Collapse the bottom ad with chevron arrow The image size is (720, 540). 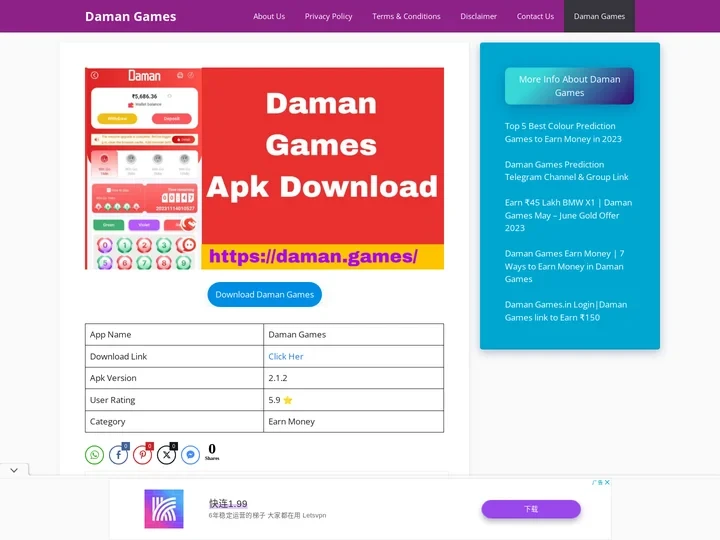pos(14,470)
